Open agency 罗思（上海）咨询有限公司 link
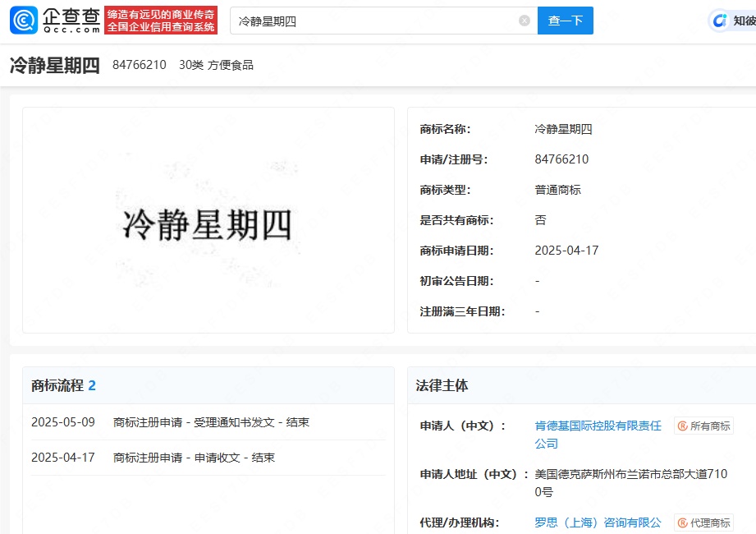Viewport: 756px width, 534px height. coord(598,522)
